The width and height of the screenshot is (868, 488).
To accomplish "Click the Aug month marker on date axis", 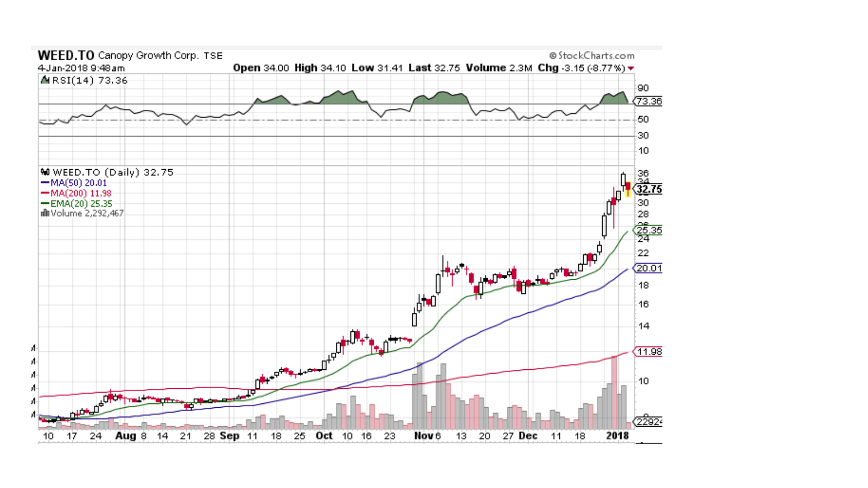I will point(126,436).
